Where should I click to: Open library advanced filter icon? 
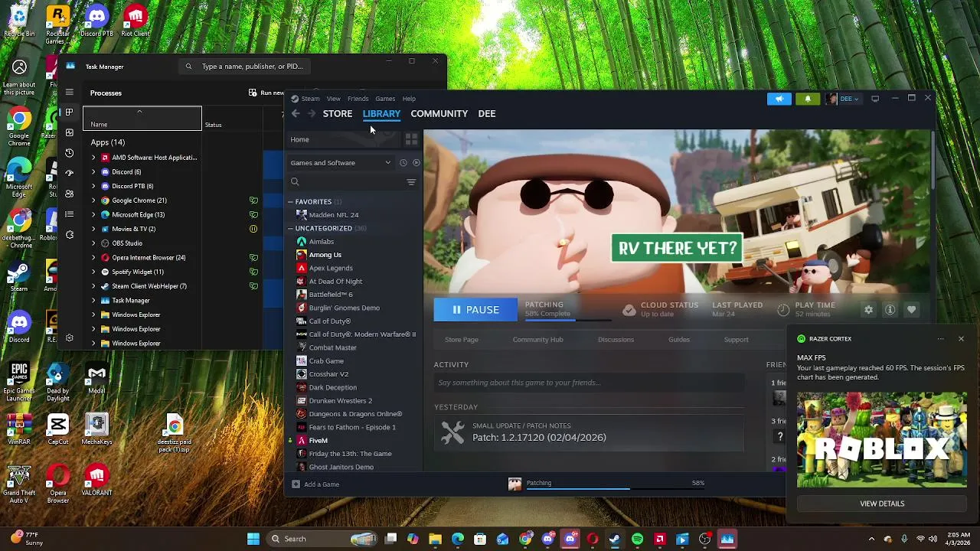pyautogui.click(x=411, y=182)
